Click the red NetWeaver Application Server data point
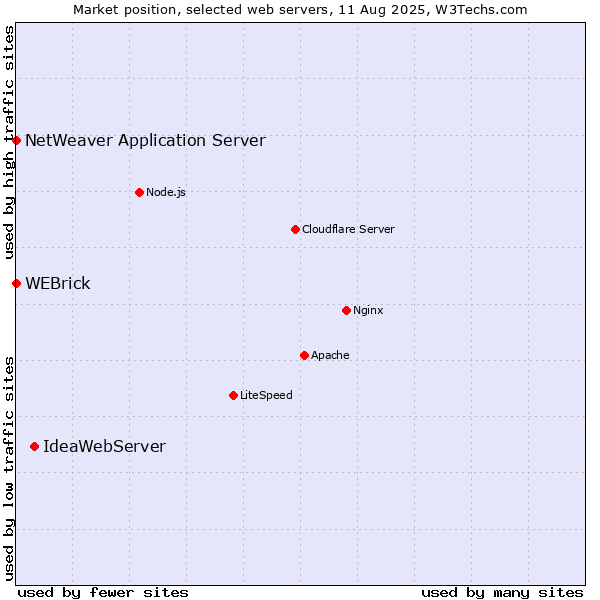 coord(16,140)
